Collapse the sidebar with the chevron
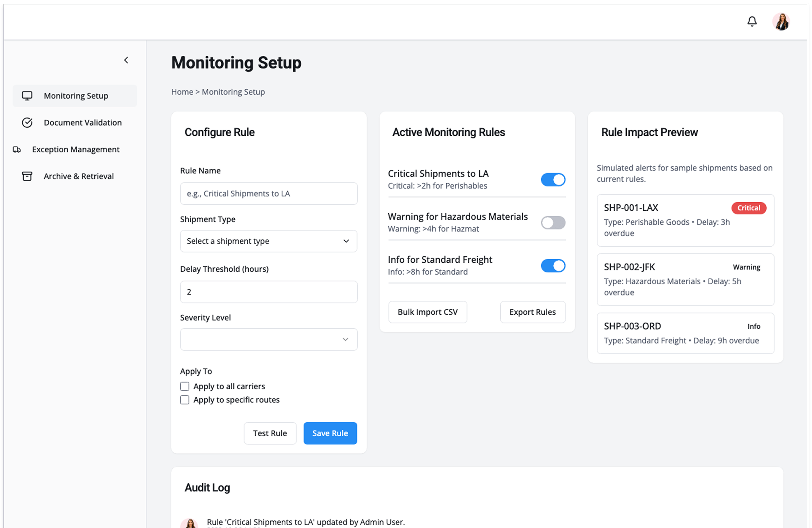 tap(126, 60)
